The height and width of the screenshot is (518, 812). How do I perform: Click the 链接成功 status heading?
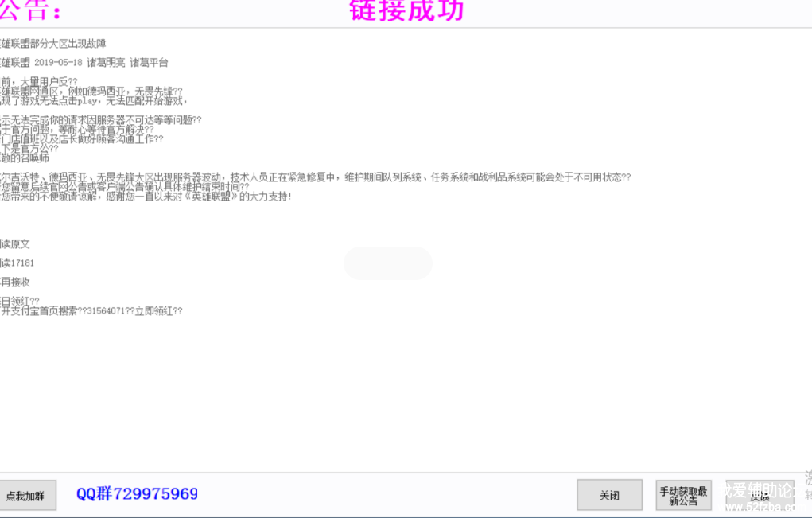pyautogui.click(x=406, y=10)
